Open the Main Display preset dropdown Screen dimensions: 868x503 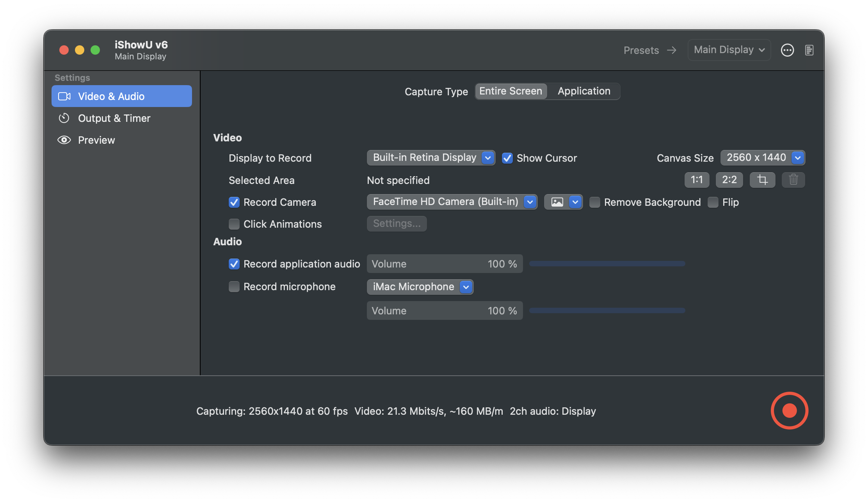pyautogui.click(x=729, y=50)
